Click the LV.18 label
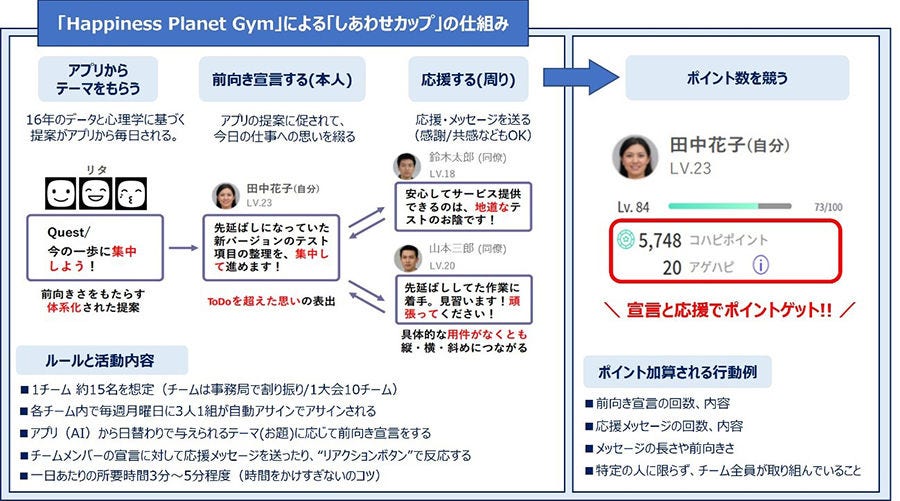The width and height of the screenshot is (900, 501). [442, 173]
